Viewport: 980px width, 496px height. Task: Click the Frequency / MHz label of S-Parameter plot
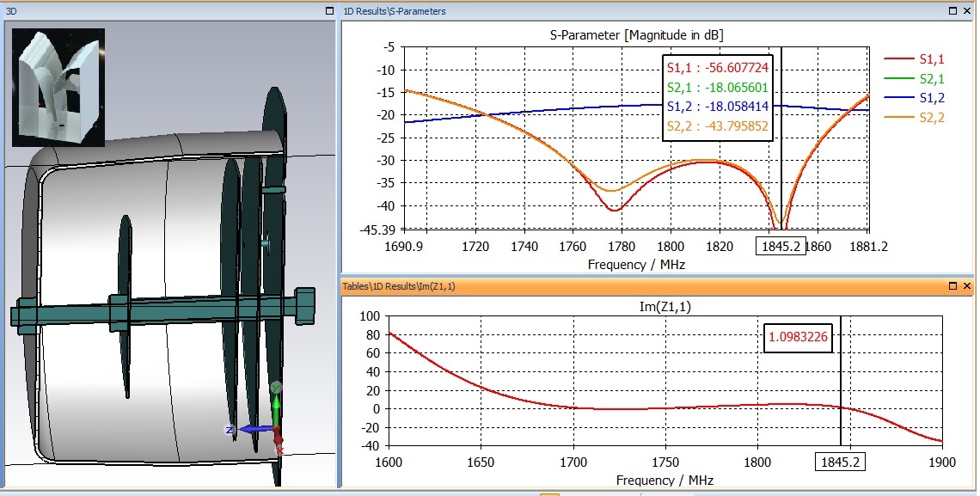tap(636, 265)
